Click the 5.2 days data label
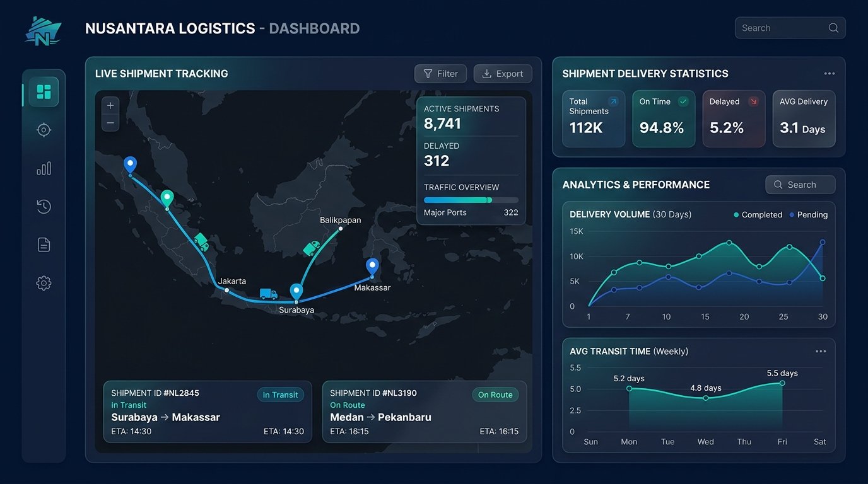Viewport: 868px width, 484px height. pos(629,379)
